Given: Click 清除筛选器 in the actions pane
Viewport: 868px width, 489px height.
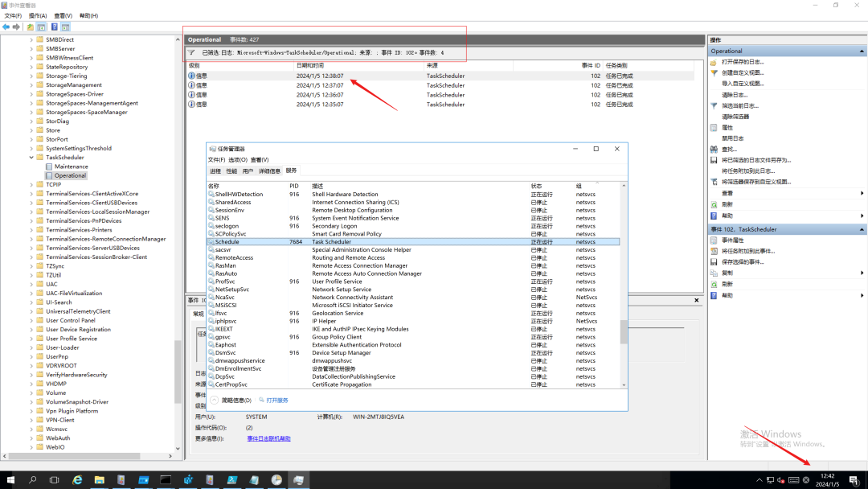Looking at the screenshot, I should (x=735, y=117).
